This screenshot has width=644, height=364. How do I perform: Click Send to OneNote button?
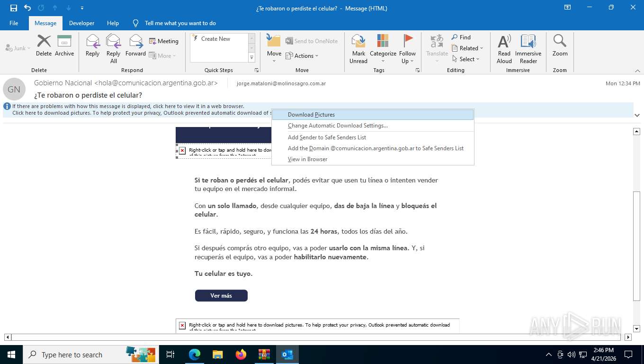pos(312,41)
